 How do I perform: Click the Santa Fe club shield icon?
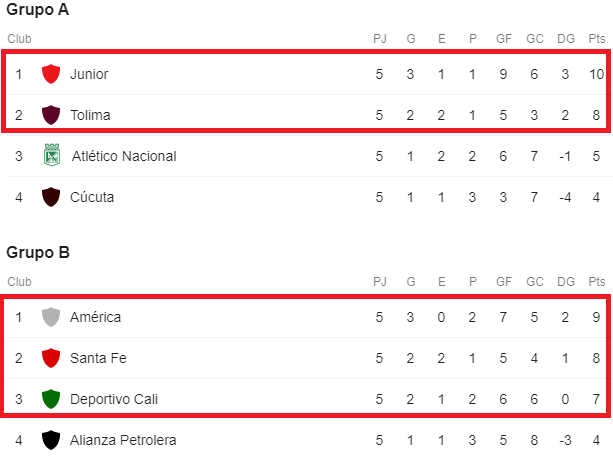(51, 358)
